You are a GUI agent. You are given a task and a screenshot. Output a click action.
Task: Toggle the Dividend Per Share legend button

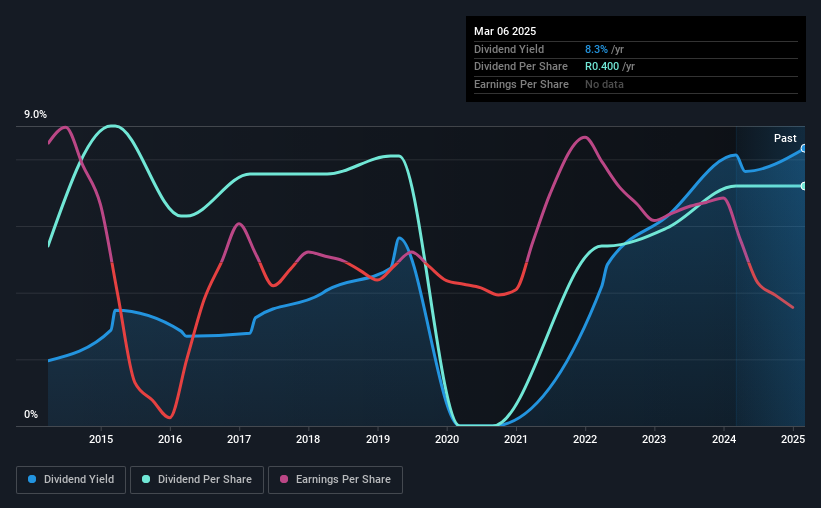pos(197,480)
